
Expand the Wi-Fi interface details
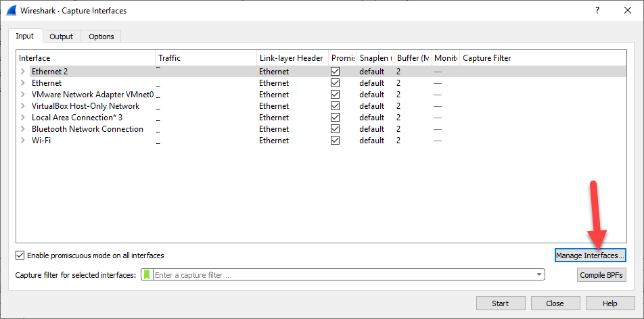click(22, 141)
